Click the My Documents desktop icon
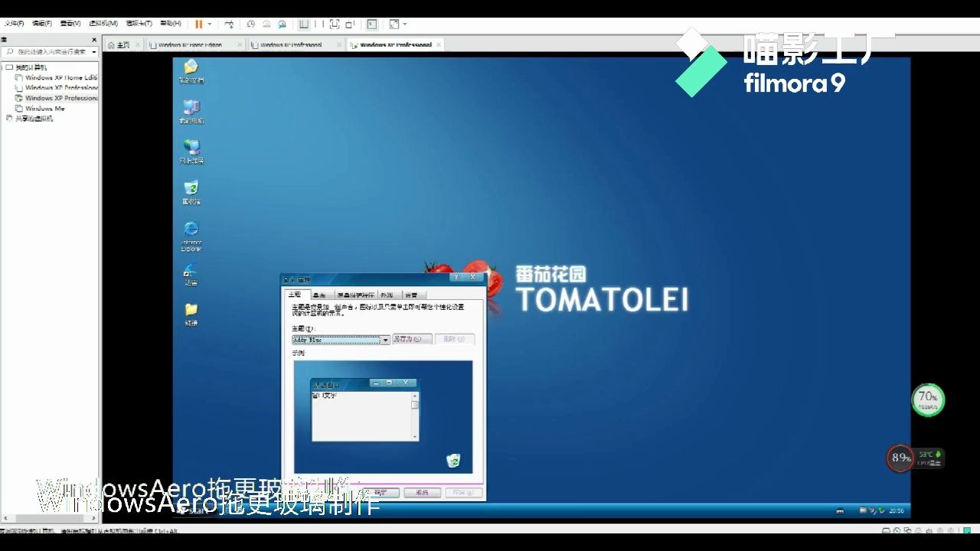 [x=191, y=70]
